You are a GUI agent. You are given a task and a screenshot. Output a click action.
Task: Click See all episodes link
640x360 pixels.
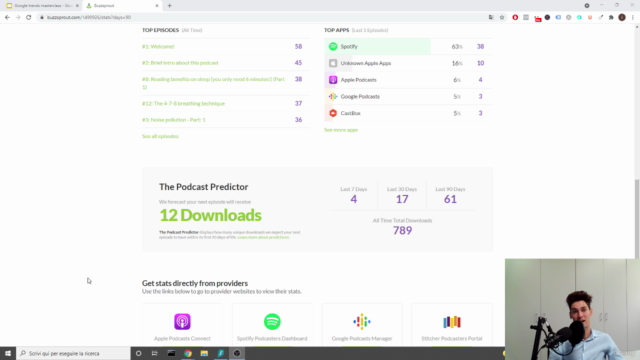pos(160,136)
